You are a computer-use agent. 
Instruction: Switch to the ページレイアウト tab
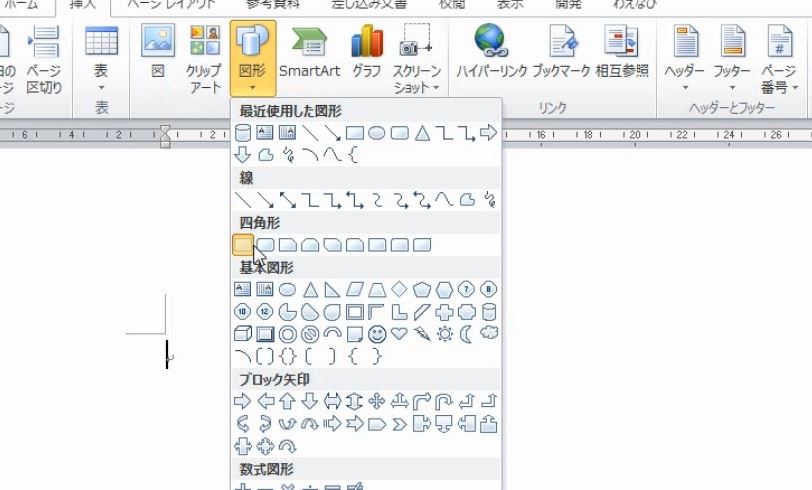pos(171,5)
